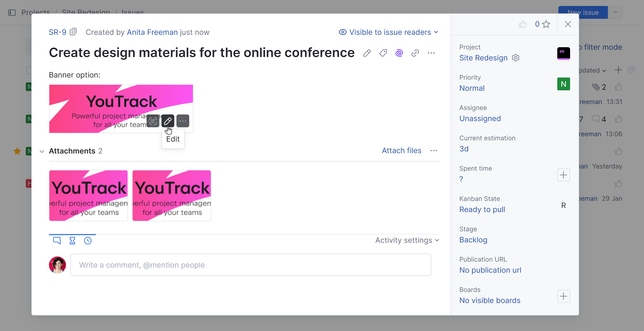The height and width of the screenshot is (331, 644).
Task: Switch to the History clock tab
Action: point(88,240)
